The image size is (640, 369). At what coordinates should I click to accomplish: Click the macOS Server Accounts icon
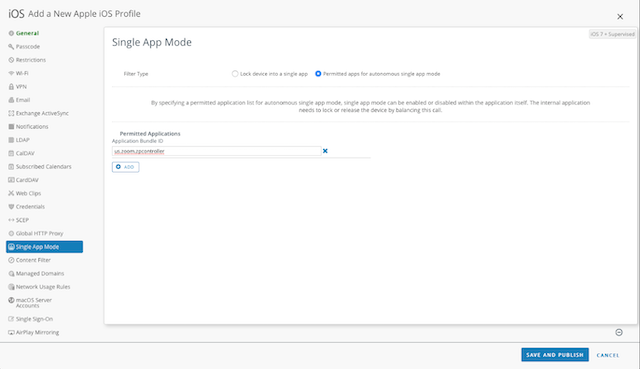pos(11,300)
